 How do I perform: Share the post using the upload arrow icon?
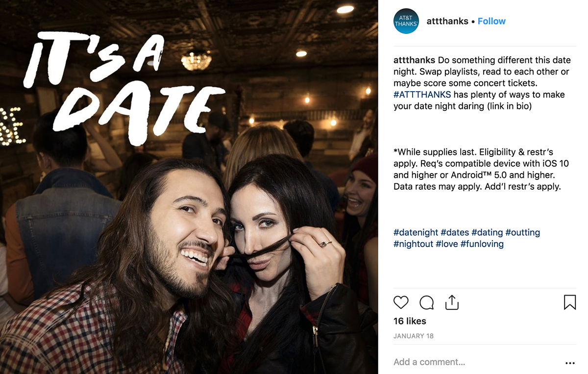(452, 302)
